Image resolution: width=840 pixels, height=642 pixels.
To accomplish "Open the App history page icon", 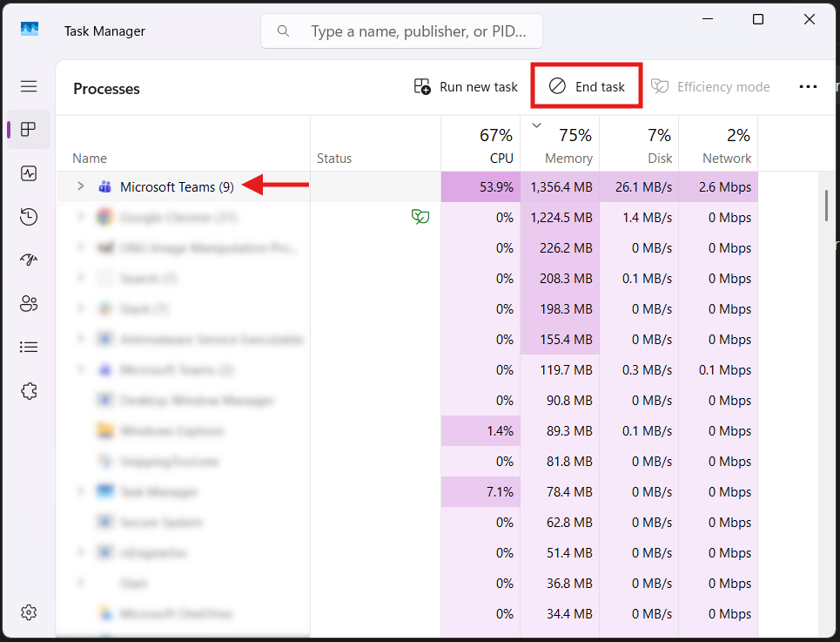I will [29, 217].
